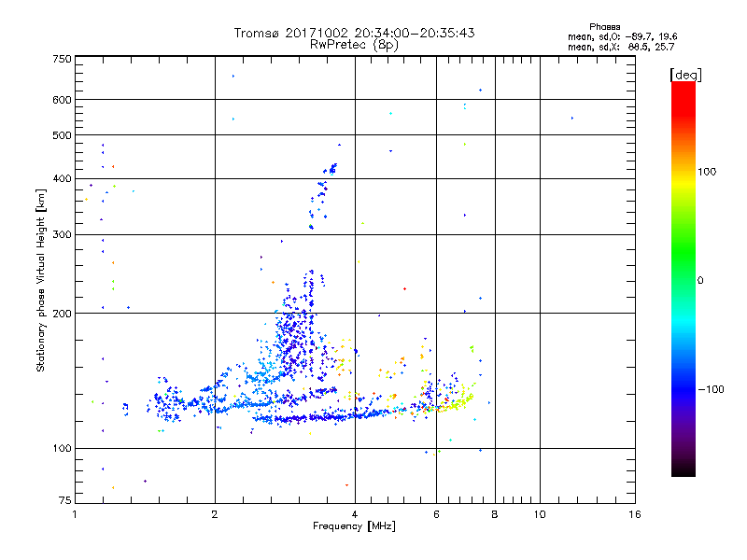Screen dimensions: 747x560
Task: Click the 'mean, sd,O: -89.7, 19.6' line
Action: click(622, 36)
